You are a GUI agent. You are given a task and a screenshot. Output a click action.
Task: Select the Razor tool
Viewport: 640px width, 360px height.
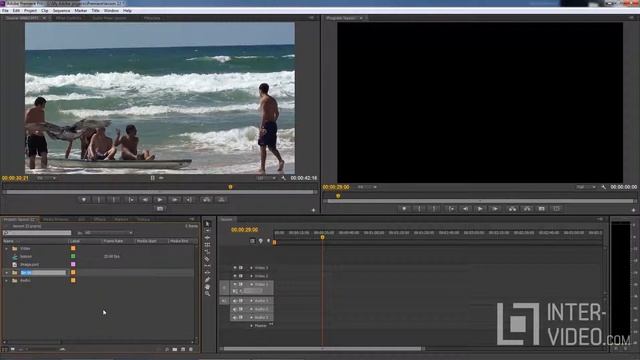click(x=207, y=259)
